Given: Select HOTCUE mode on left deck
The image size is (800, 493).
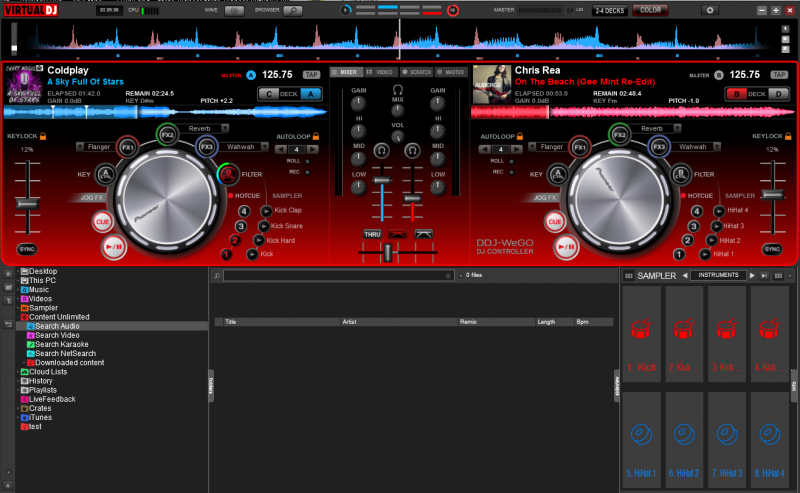Looking at the screenshot, I should click(x=244, y=196).
